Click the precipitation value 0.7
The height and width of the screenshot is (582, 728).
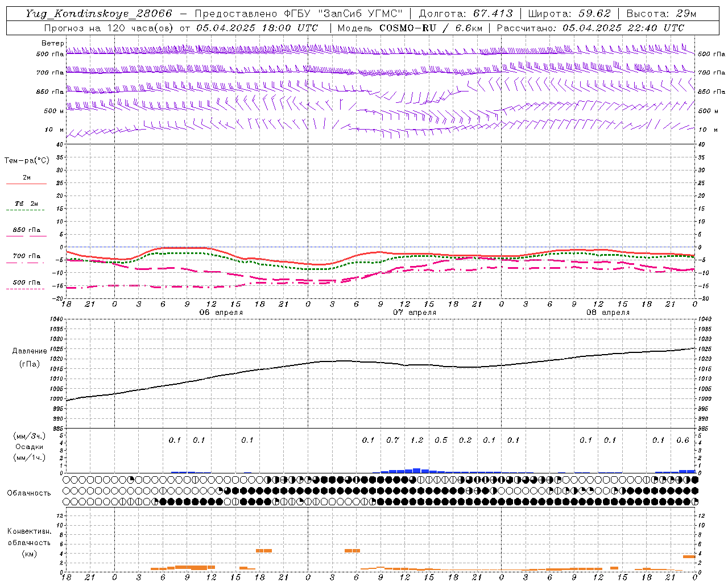point(392,440)
